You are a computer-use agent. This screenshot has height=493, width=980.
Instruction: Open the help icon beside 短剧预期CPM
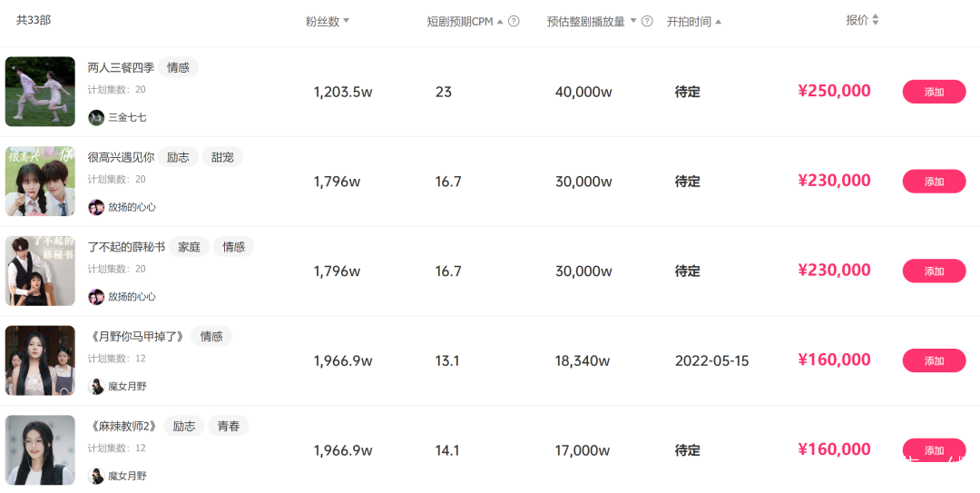click(514, 21)
